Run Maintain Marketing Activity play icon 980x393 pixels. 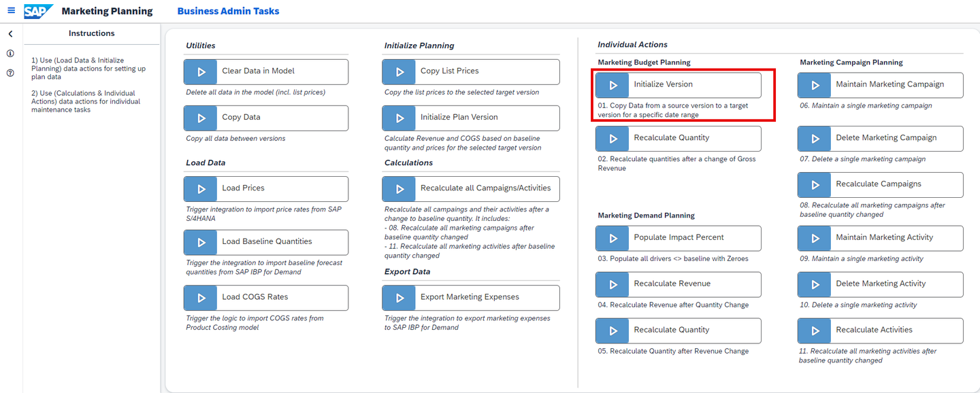(x=815, y=238)
